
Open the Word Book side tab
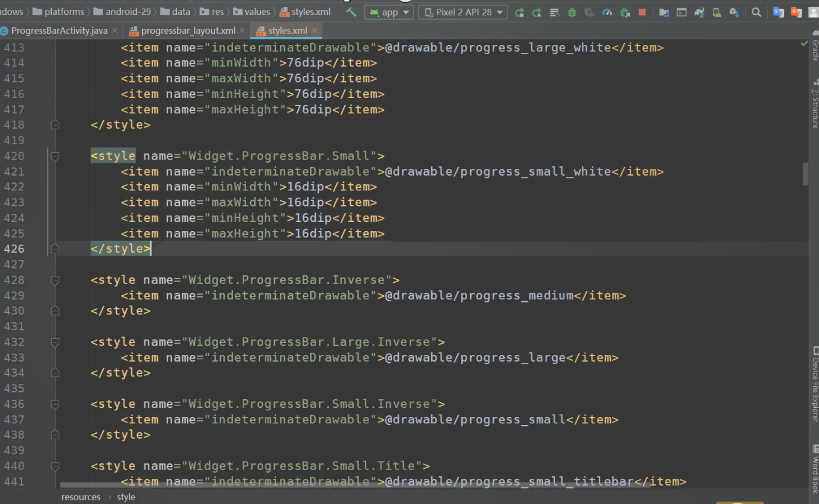[x=815, y=469]
